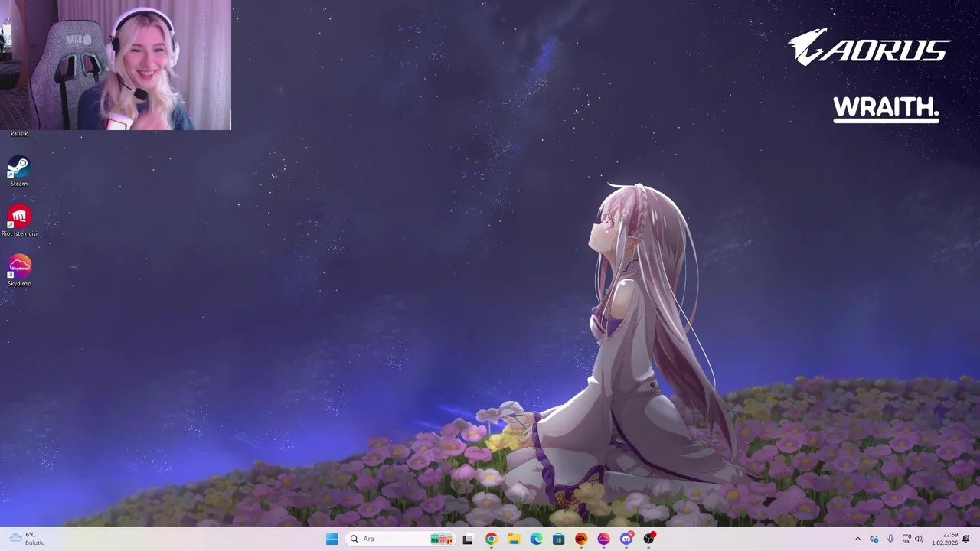Screen dimensions: 980x551
Task: Open the weather widget showing 6°C Bulutlu
Action: 28,539
